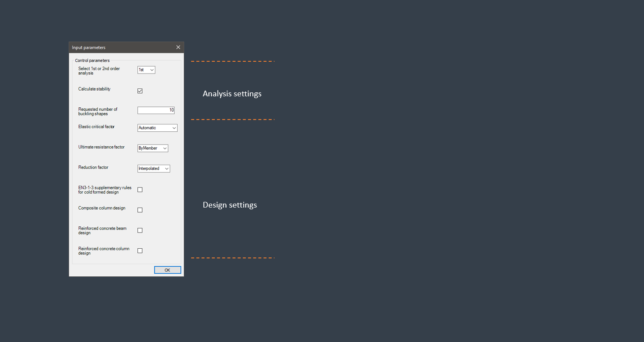Tick the Composite column design checkbox
This screenshot has height=342, width=644.
coord(140,210)
